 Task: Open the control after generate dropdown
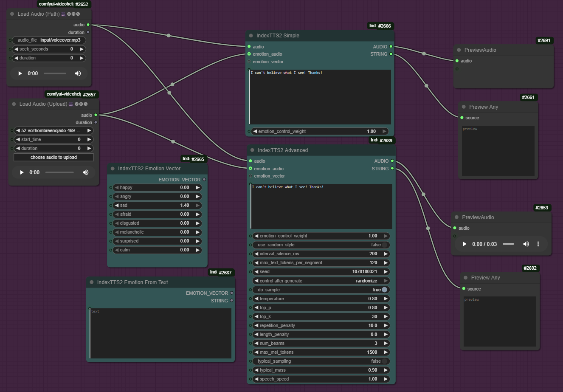click(321, 281)
